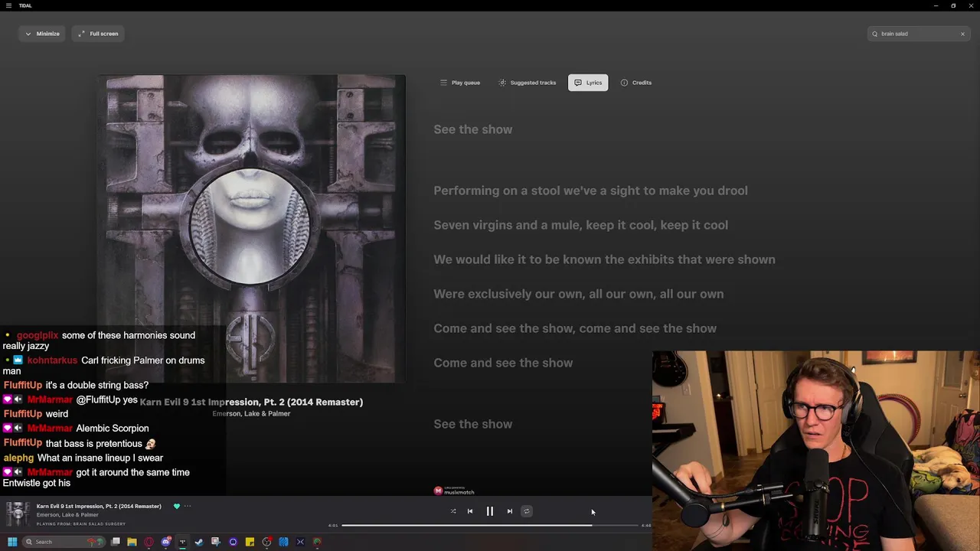Open Task View on the taskbar

click(115, 542)
